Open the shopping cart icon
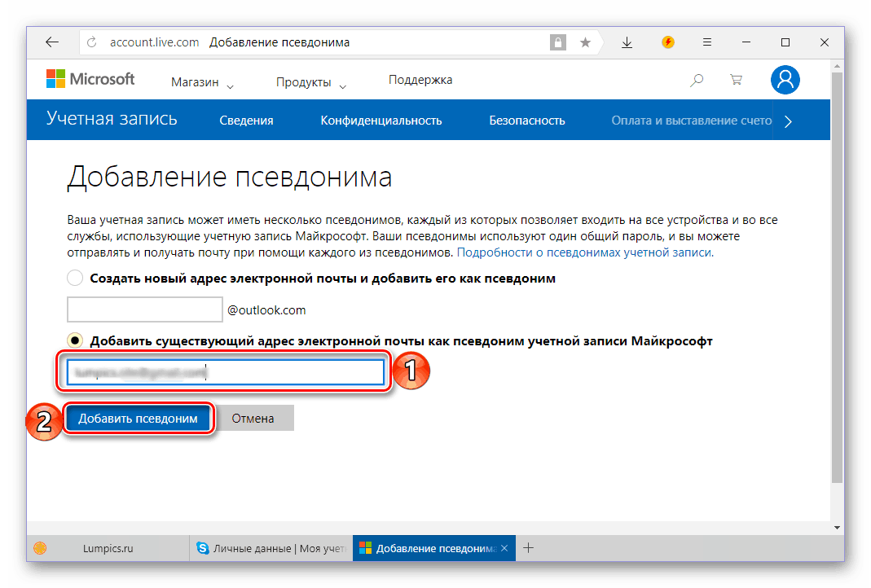 tap(736, 80)
